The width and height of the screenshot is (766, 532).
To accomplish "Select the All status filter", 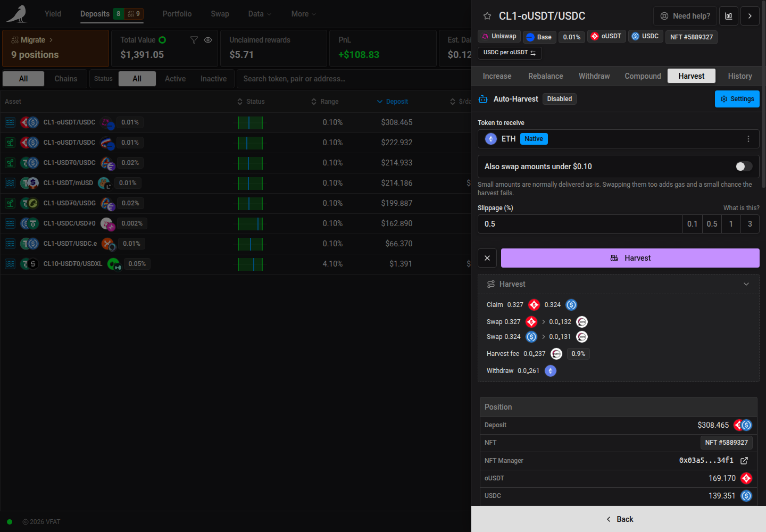I will tap(137, 79).
